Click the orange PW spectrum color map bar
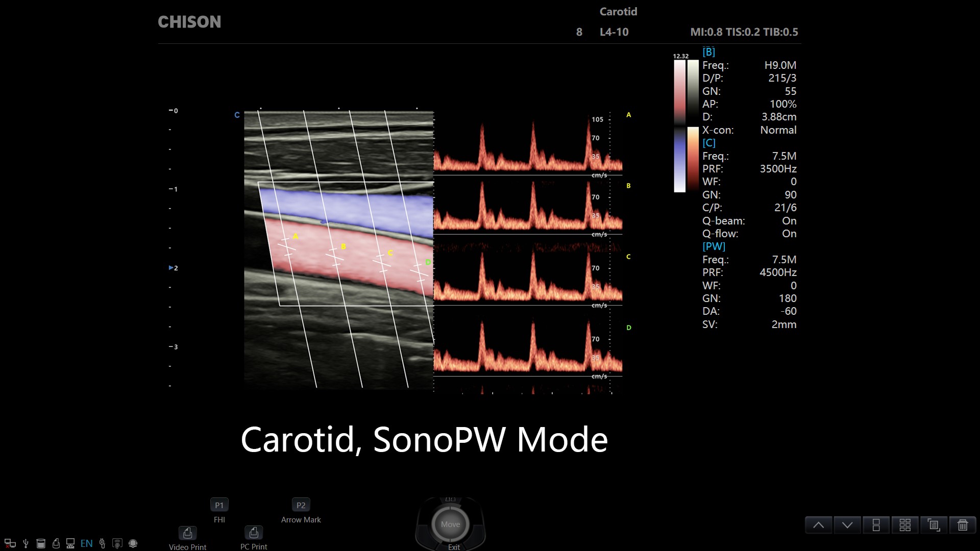The height and width of the screenshot is (551, 980). click(693, 159)
